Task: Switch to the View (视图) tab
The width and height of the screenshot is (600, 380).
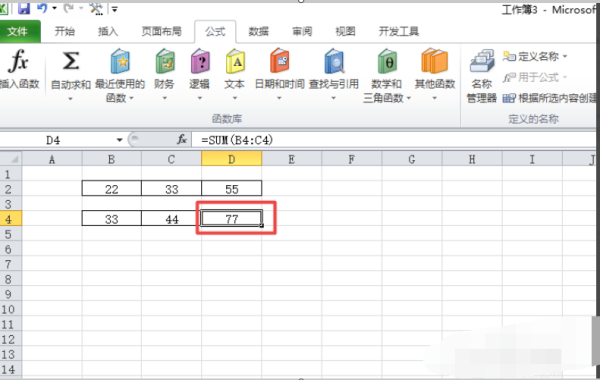Action: 346,31
